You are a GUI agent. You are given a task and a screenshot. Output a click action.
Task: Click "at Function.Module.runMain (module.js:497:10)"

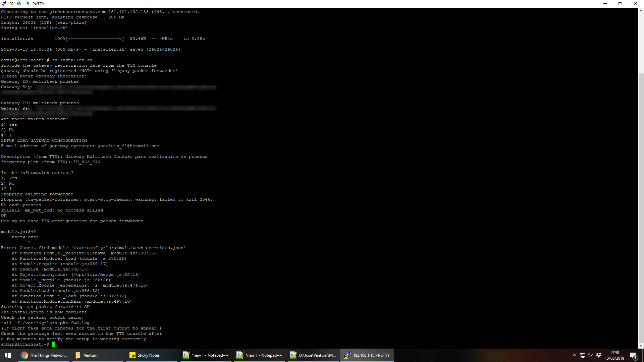point(72,301)
